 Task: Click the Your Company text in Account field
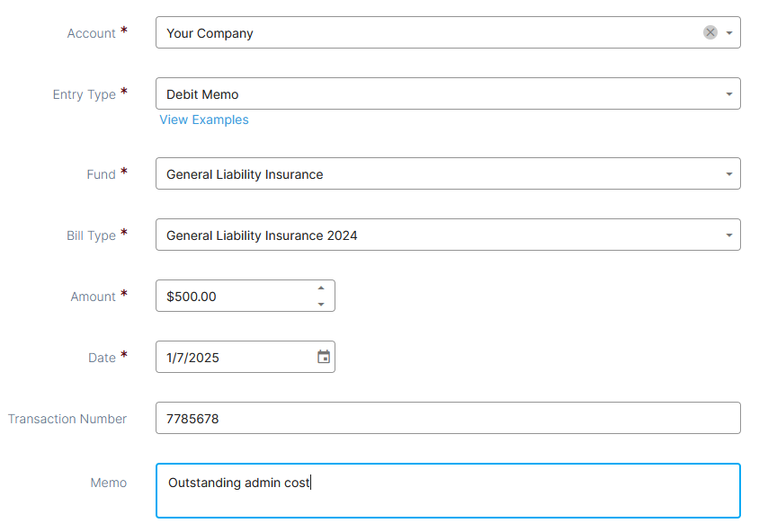pos(210,33)
